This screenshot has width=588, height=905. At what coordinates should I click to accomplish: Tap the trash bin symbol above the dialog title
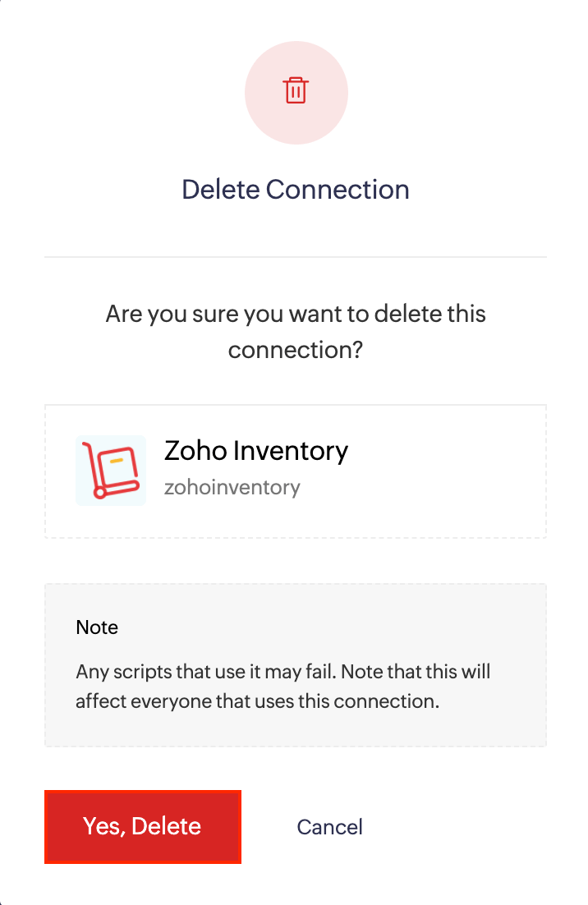(296, 92)
